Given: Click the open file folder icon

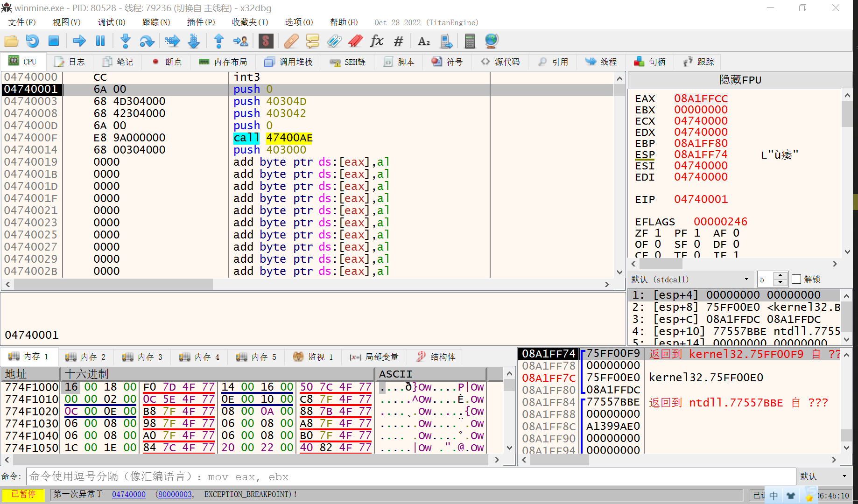Looking at the screenshot, I should (11, 41).
